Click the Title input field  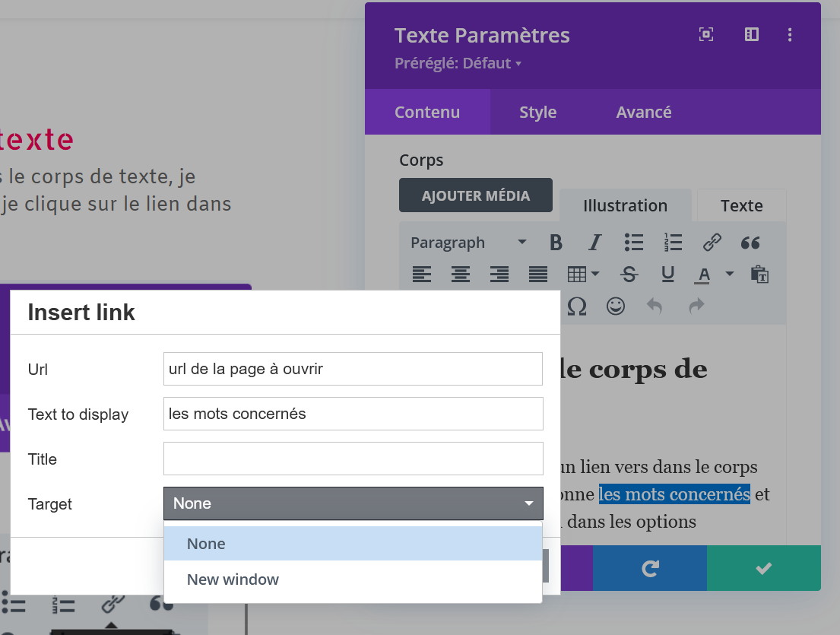pos(353,459)
